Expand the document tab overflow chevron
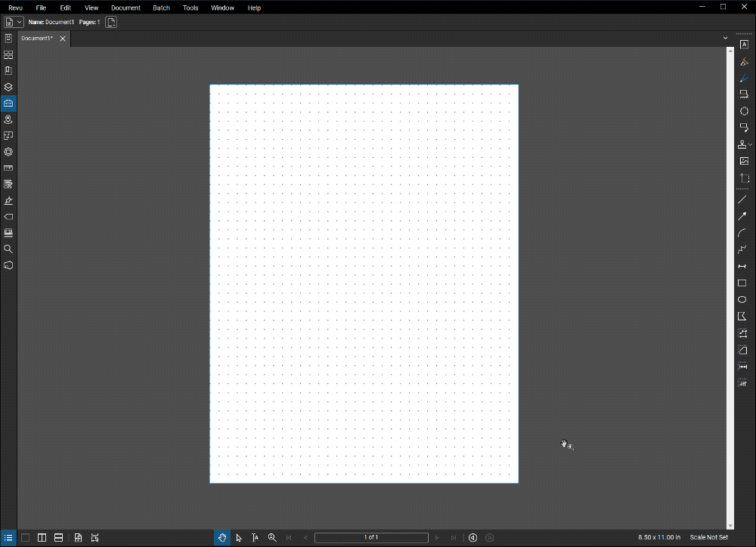Image resolution: width=756 pixels, height=547 pixels. point(725,37)
